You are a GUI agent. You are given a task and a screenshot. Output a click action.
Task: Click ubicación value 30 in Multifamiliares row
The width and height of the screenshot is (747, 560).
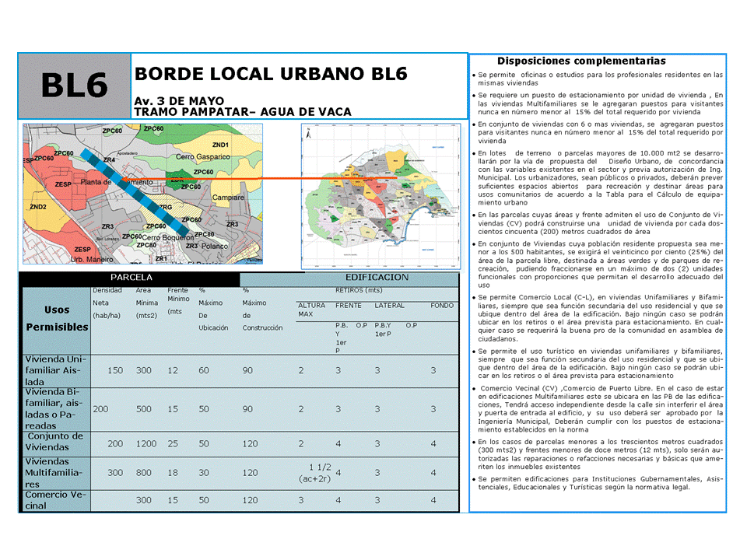(x=204, y=473)
